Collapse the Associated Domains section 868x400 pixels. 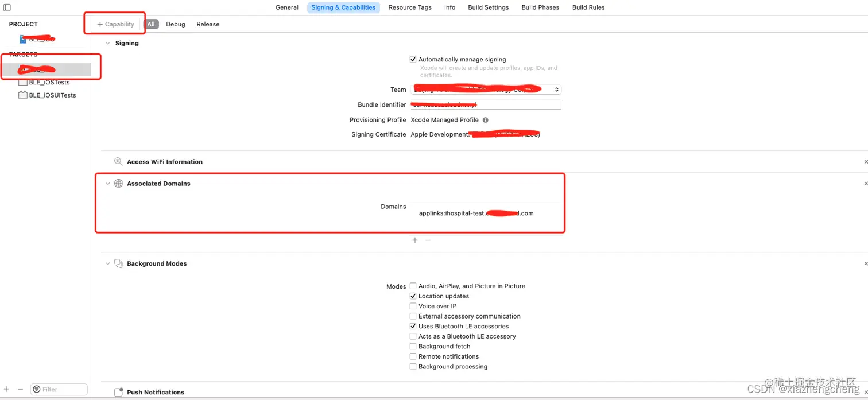[x=107, y=184]
